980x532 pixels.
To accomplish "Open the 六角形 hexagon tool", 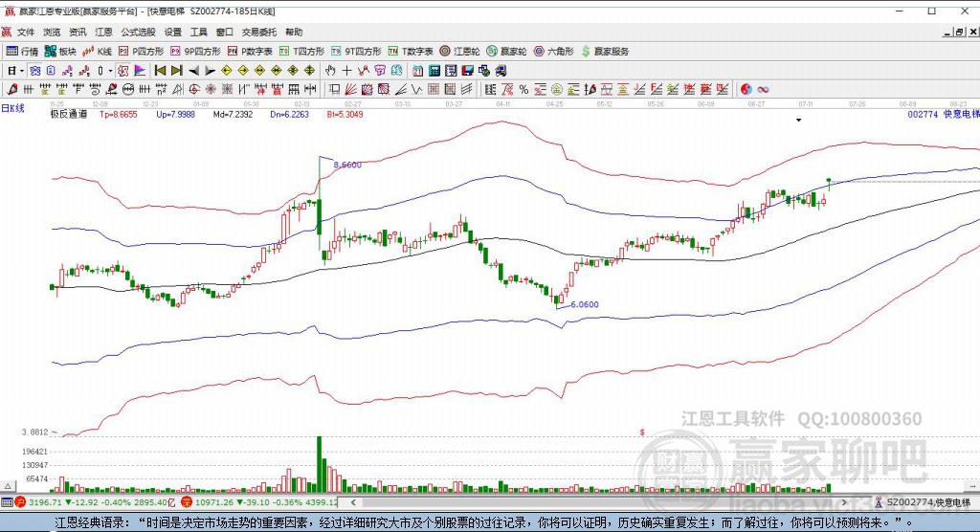I will pyautogui.click(x=554, y=52).
